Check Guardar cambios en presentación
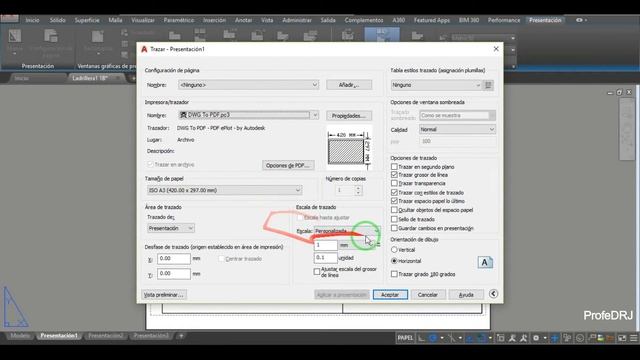Screen dimensions: 640x360 [394, 228]
